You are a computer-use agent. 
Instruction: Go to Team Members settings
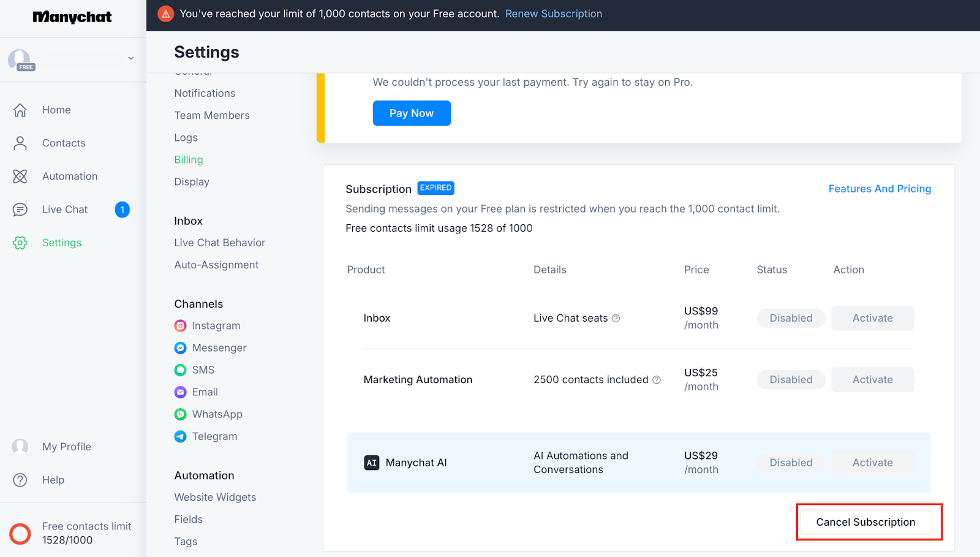(x=212, y=115)
